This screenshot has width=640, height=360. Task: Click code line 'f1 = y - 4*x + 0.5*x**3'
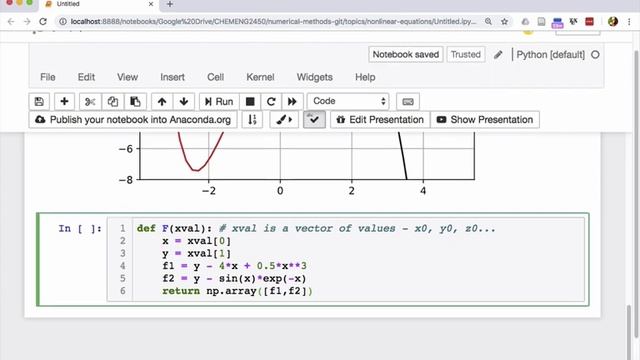point(234,266)
